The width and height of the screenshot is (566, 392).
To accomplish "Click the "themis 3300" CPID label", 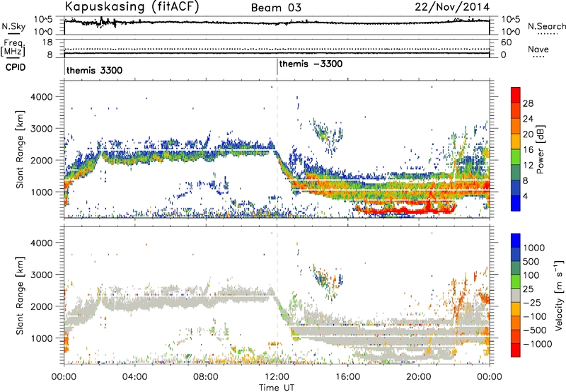I will coord(95,70).
